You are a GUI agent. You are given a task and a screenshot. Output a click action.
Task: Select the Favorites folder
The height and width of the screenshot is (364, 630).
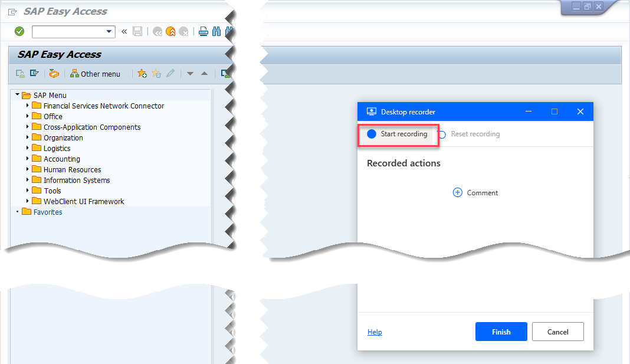(42, 212)
